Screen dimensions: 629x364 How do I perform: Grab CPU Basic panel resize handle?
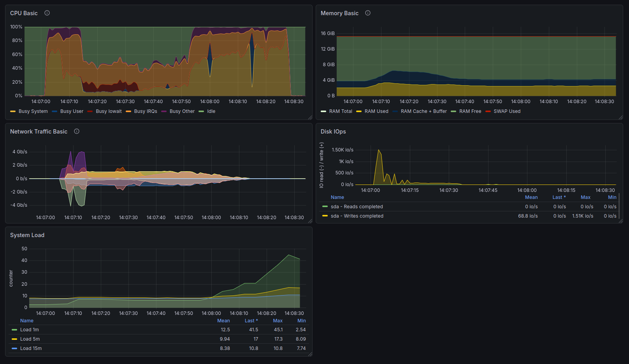310,118
